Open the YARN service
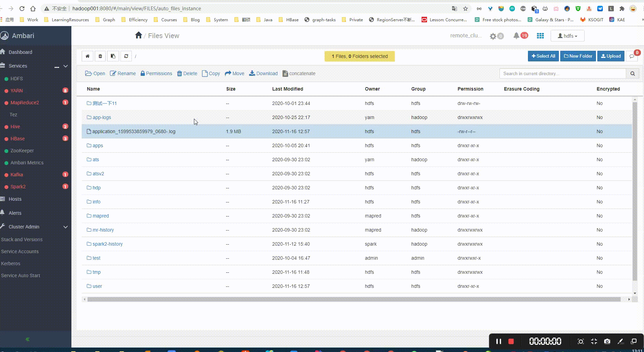 pyautogui.click(x=16, y=91)
